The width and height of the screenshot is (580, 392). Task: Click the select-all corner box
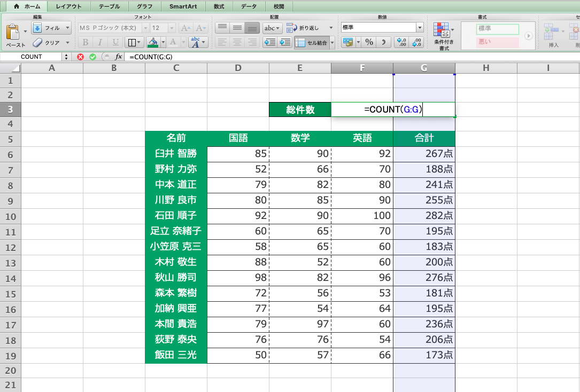(x=11, y=68)
